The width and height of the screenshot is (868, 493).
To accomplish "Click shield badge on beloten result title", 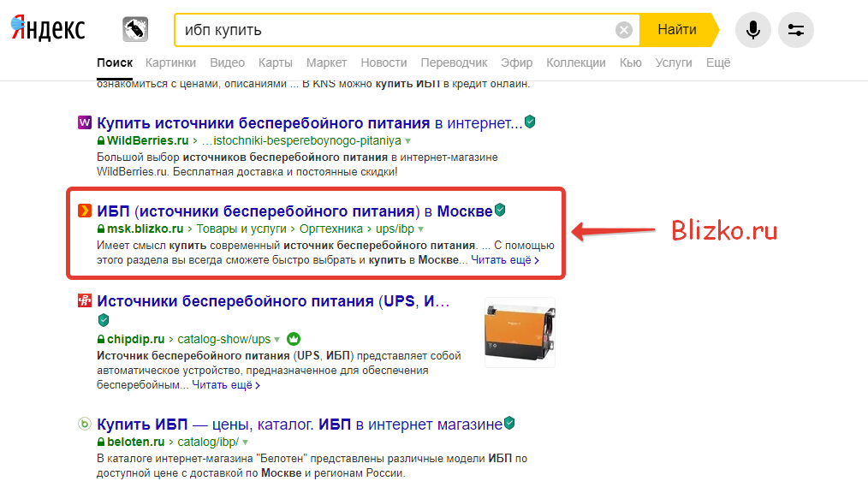I will pyautogui.click(x=509, y=424).
